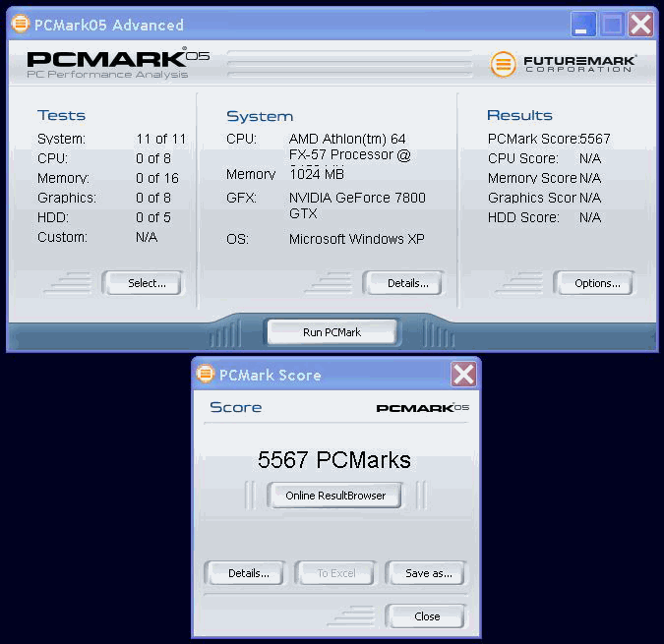Click the PCMARK05 logo in Score dialog

[423, 407]
